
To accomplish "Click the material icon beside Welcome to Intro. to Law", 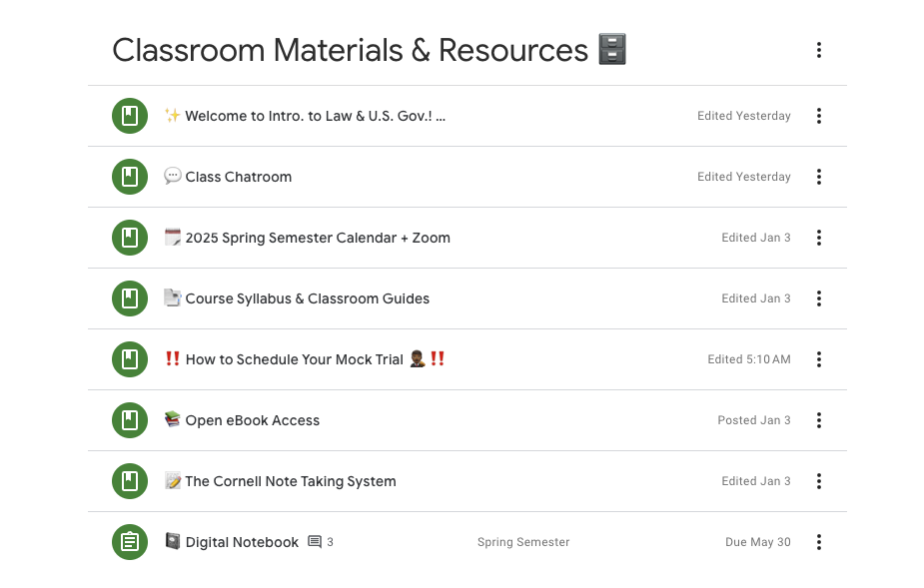I will pyautogui.click(x=130, y=116).
